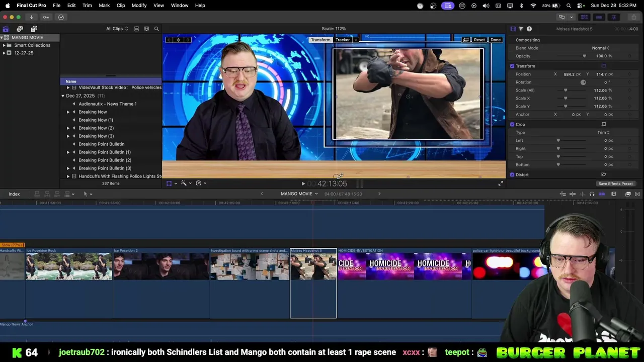Open the MANGO MOVIE project dropdown
This screenshot has width=644, height=362.
click(x=299, y=194)
